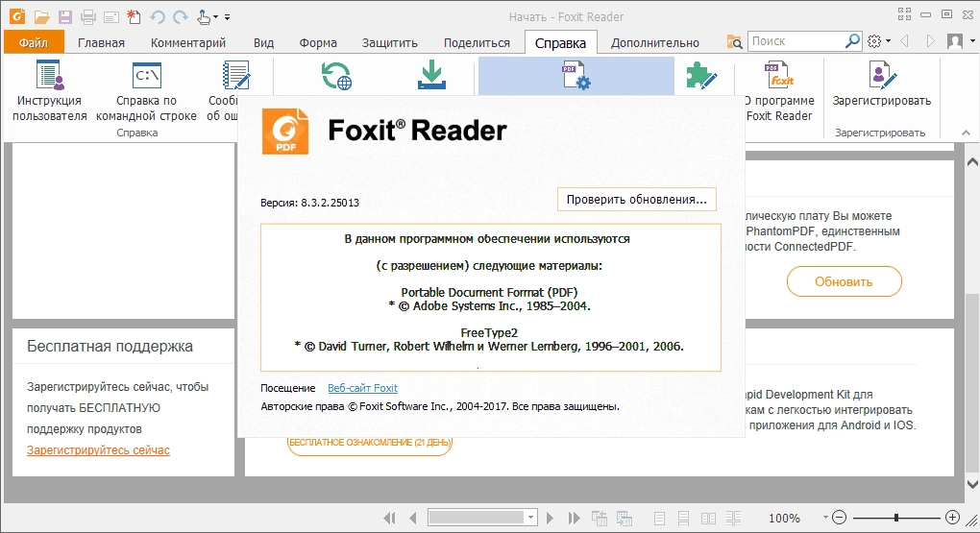Viewport: 980px width, 533px height.
Task: Click БЕСПЛАТНОЕ ОЗНАКОМЛЕНИЕ (21 ДЕНЬ) button
Action: tap(370, 443)
